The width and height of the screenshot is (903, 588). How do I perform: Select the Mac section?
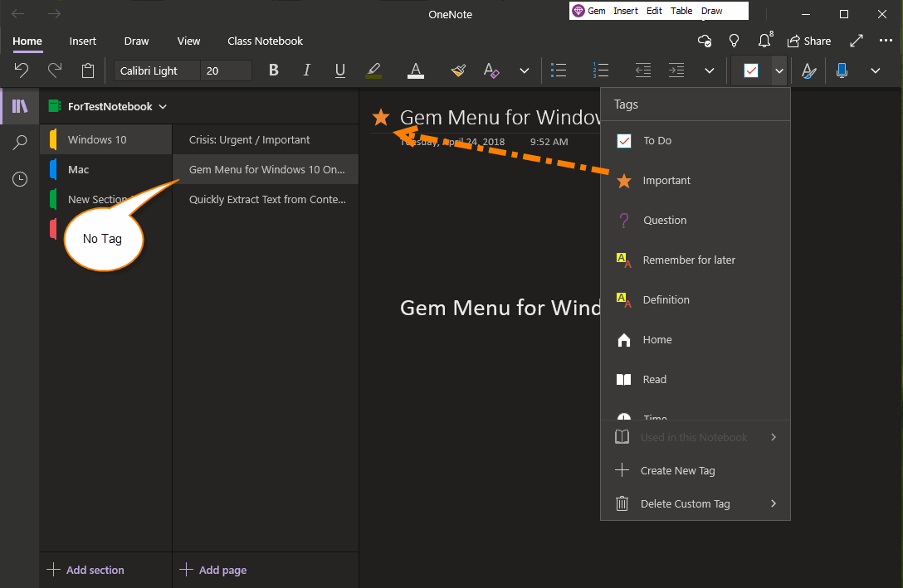coord(106,169)
